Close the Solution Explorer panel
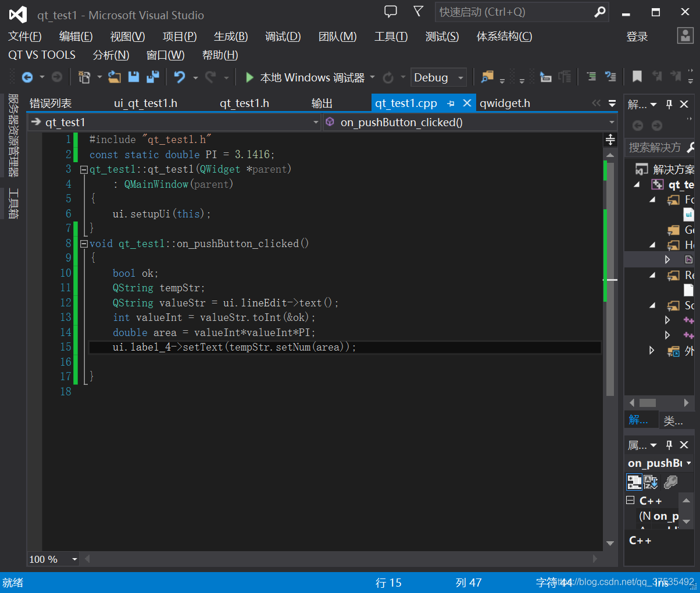 click(x=684, y=104)
